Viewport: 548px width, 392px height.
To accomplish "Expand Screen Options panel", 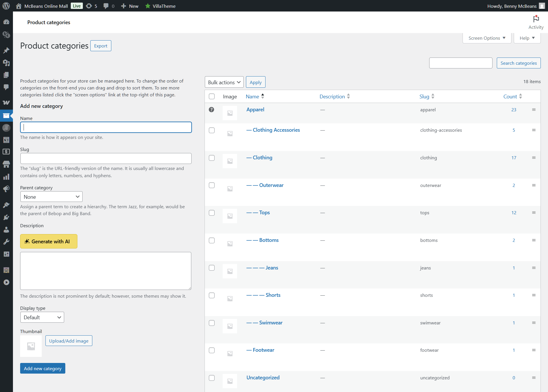I will click(x=487, y=38).
